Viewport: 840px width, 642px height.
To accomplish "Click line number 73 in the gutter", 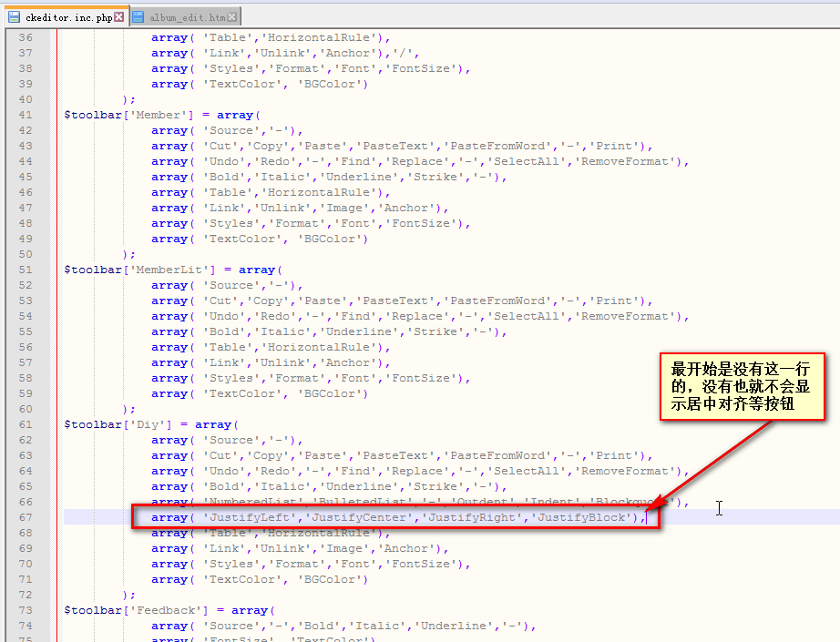I will tap(26, 610).
